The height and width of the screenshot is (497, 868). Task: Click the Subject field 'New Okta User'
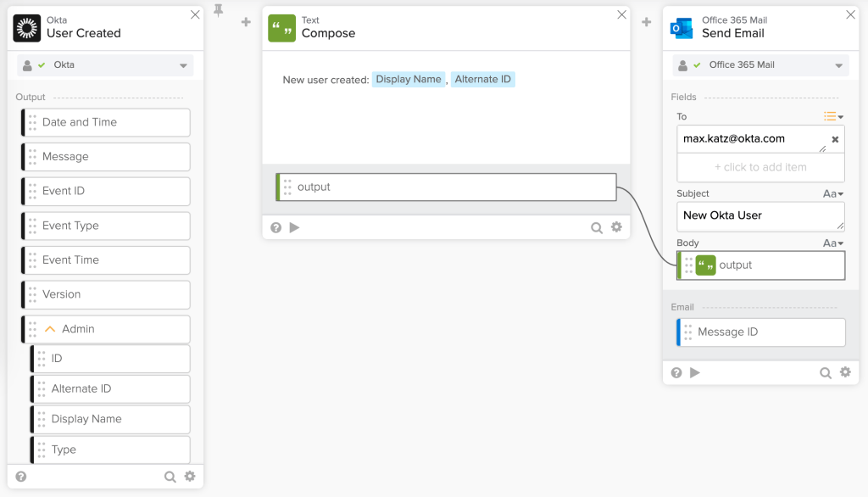[760, 216]
